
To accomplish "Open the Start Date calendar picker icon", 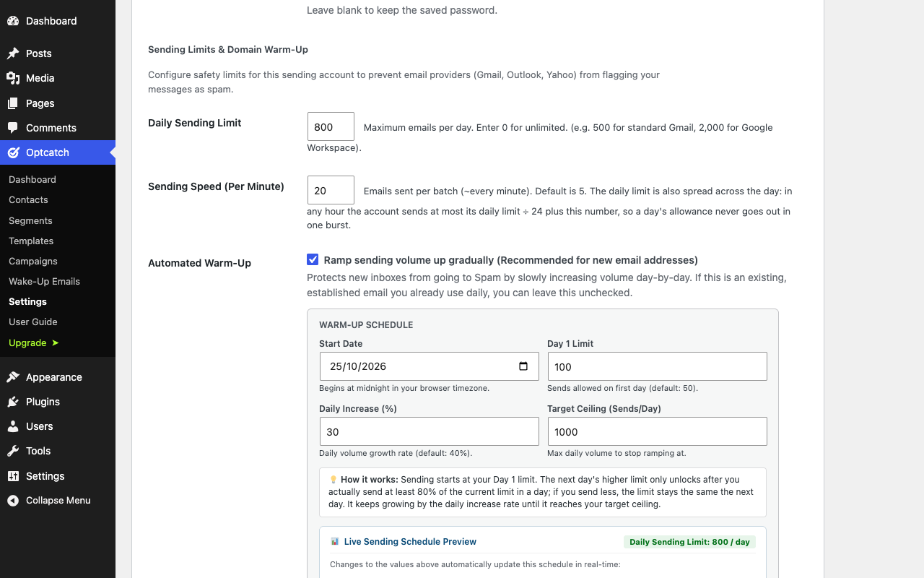I will [x=523, y=366].
